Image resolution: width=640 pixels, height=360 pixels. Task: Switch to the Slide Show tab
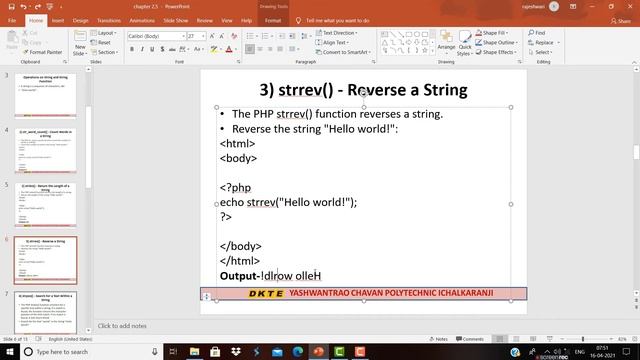176,20
